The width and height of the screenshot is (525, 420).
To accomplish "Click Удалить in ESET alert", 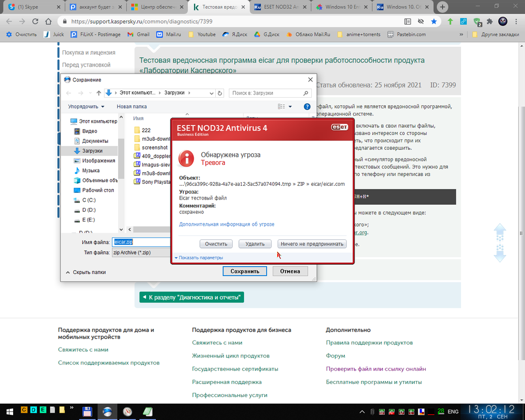I will pyautogui.click(x=255, y=244).
